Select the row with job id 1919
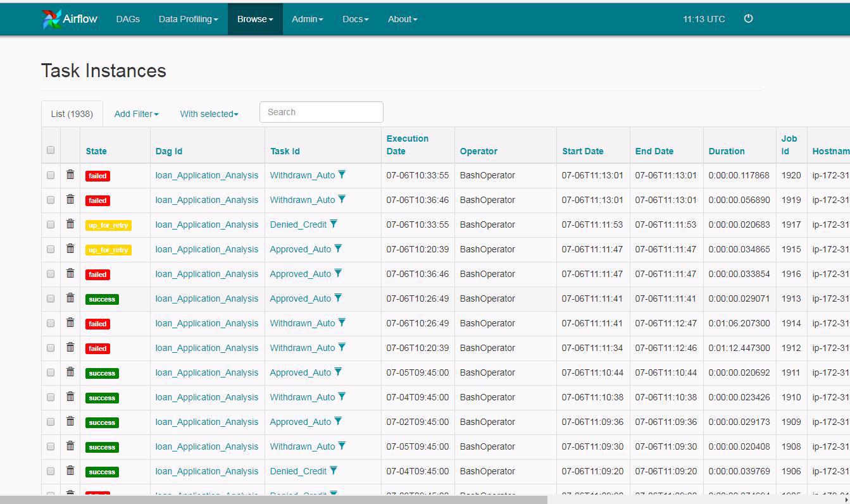850x504 pixels. [51, 200]
